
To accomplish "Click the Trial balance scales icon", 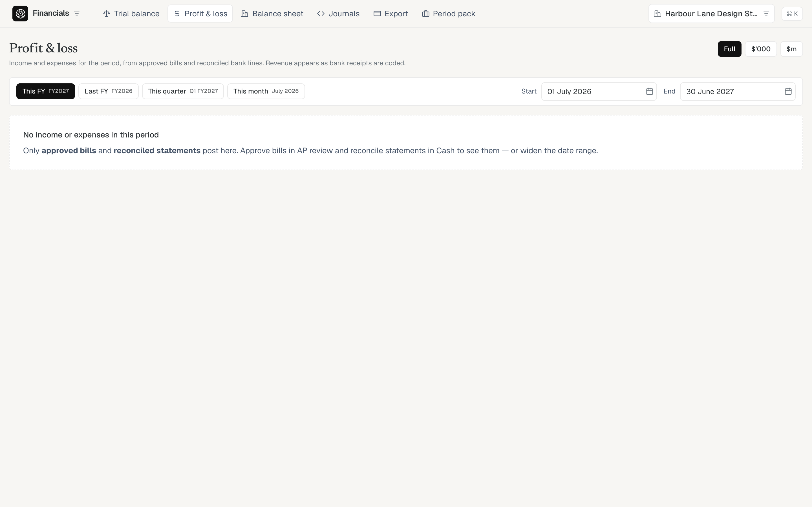I will [106, 14].
